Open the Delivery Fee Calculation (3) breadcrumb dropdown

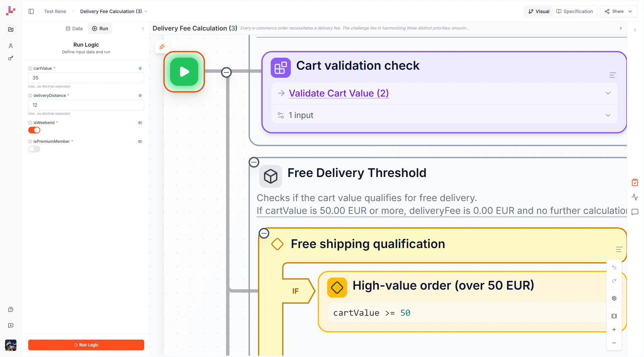146,11
